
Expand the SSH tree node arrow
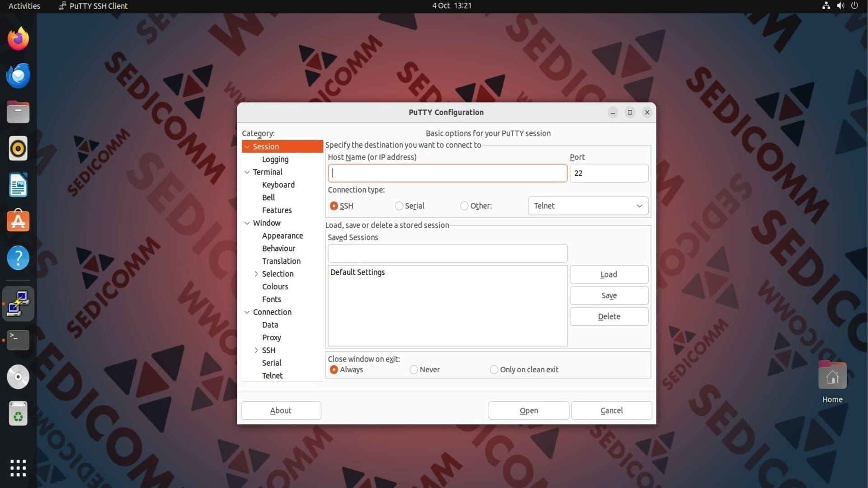point(256,350)
